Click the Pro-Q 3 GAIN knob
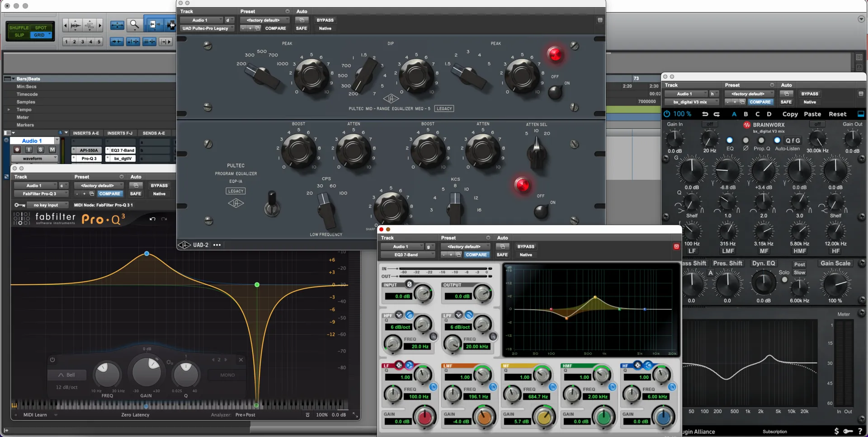Image resolution: width=868 pixels, height=437 pixels. tap(146, 371)
